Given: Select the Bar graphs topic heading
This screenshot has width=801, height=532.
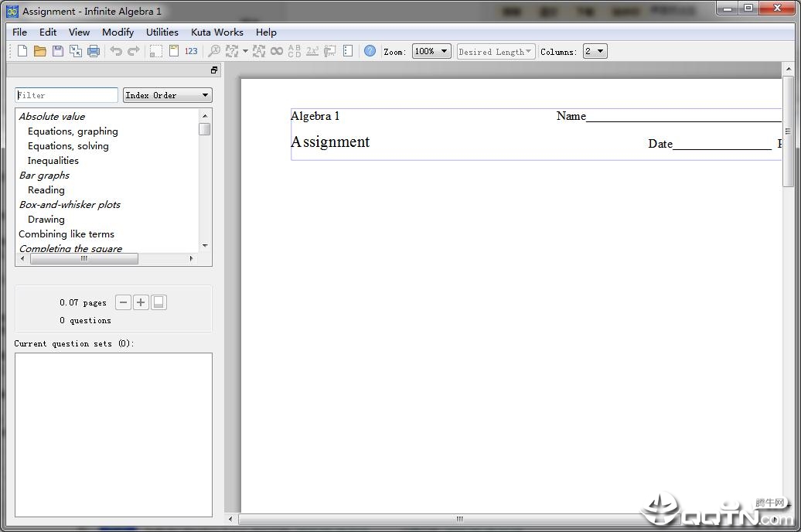Looking at the screenshot, I should coord(44,176).
